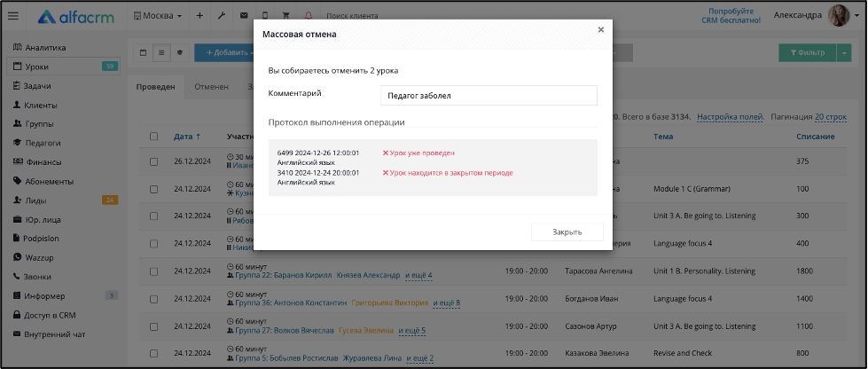Open the dropdown arrow next to Фильтр
868x369 pixels.
tap(844, 52)
